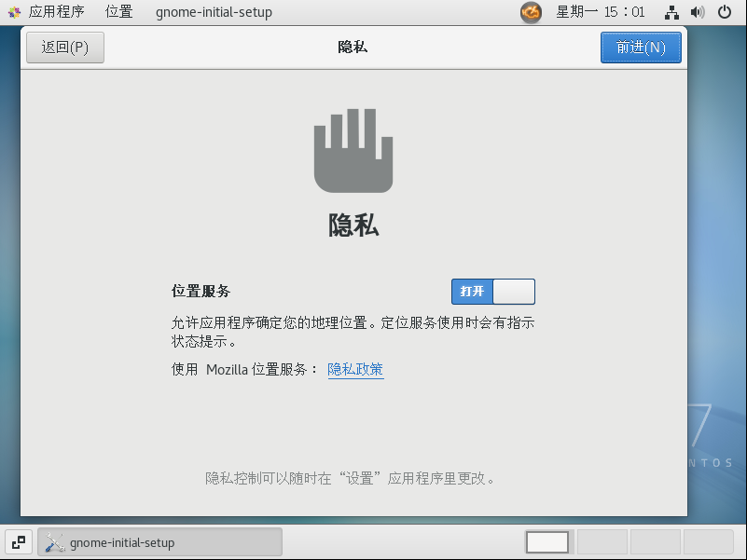
Task: Open the Mozilla 隐私政策 link
Action: [x=355, y=370]
